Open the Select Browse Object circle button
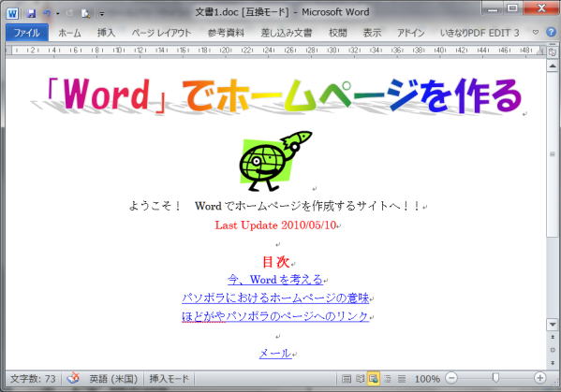Viewport: 561px width, 392px height. click(553, 350)
